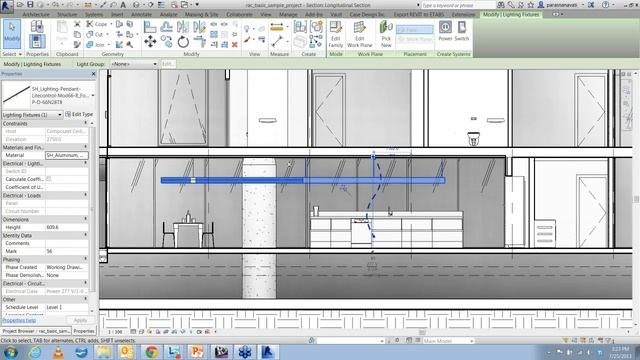The height and width of the screenshot is (360, 640).
Task: Click the selected blue pendant light fixture
Action: click(302, 180)
